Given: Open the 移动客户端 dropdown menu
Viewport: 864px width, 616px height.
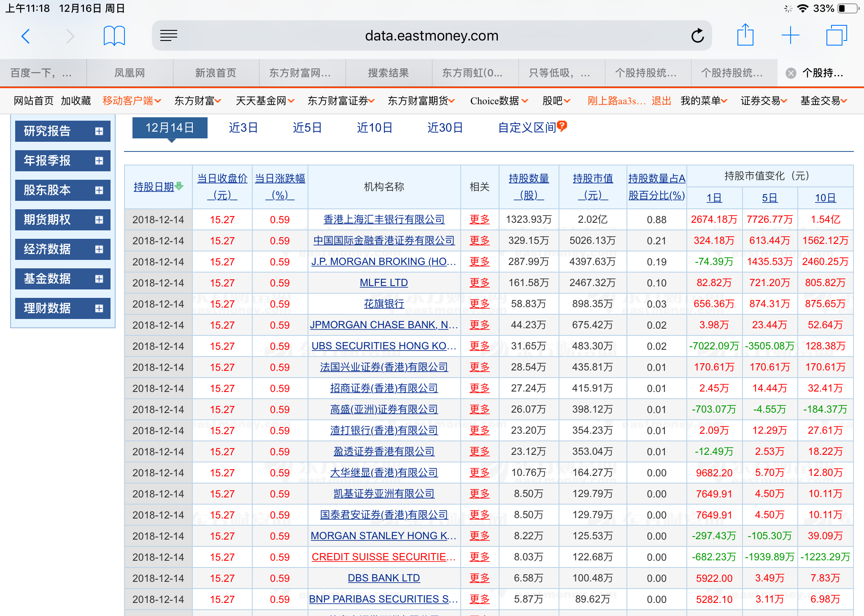Looking at the screenshot, I should click(x=132, y=101).
